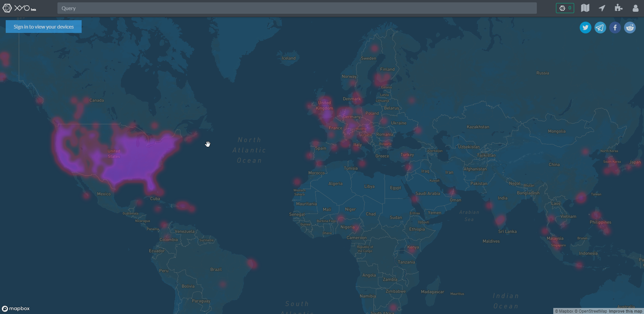Image resolution: width=644 pixels, height=314 pixels.
Task: Share via the Facebook icon
Action: tap(615, 28)
